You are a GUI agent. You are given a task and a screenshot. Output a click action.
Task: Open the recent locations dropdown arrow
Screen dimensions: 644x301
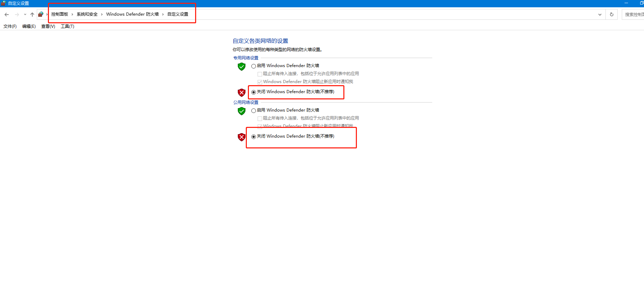25,15
